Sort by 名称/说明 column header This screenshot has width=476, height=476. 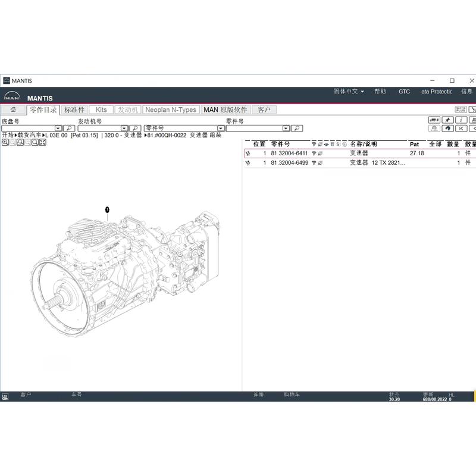pos(364,144)
